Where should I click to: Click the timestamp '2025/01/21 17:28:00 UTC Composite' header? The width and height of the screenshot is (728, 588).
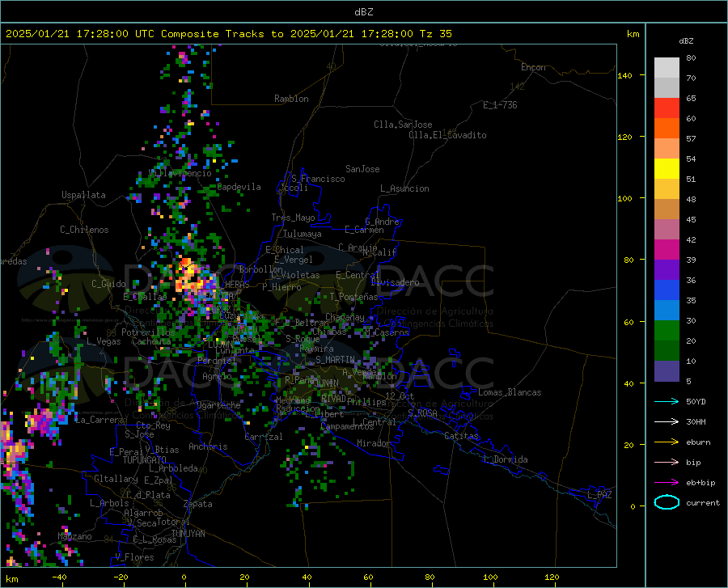click(112, 34)
